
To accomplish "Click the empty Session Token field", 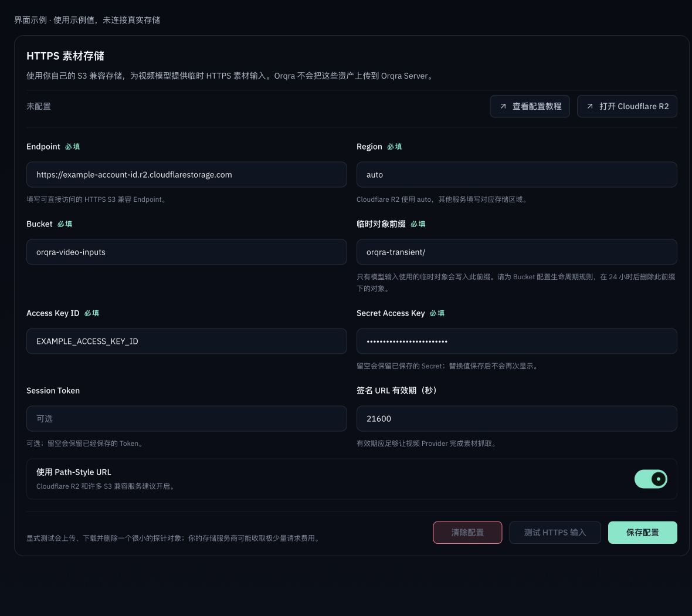I will coord(186,419).
